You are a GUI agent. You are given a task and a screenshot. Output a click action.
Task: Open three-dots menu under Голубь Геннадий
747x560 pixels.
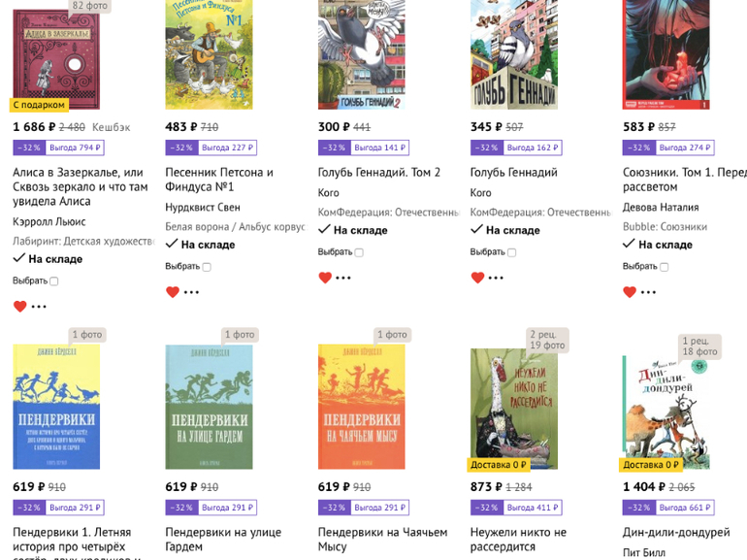click(x=497, y=278)
